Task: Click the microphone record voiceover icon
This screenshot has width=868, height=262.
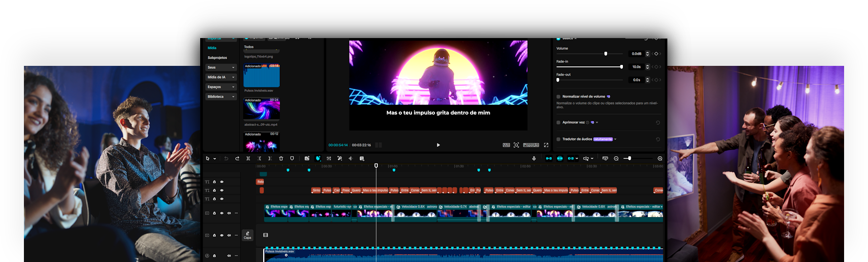Action: [534, 159]
